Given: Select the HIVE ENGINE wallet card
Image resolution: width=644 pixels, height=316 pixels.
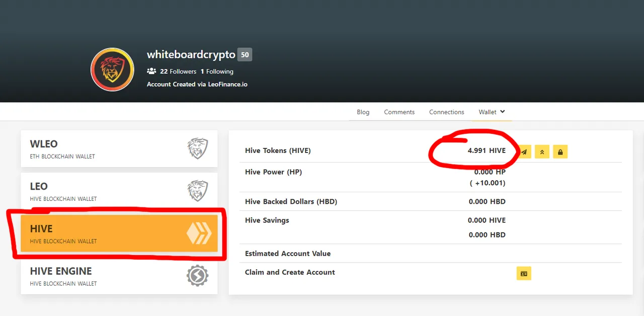Looking at the screenshot, I should (x=119, y=276).
